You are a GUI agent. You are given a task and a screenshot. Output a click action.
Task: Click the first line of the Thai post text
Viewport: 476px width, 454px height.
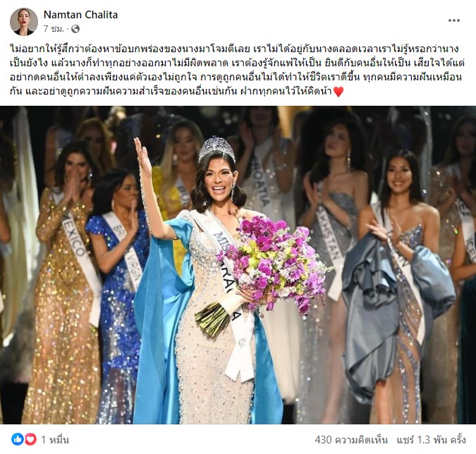click(x=234, y=49)
